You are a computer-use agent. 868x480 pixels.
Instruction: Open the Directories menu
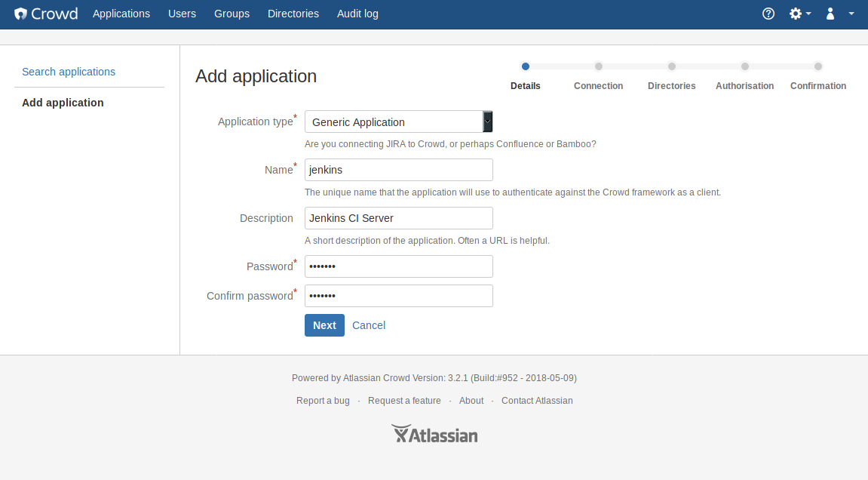click(x=293, y=14)
